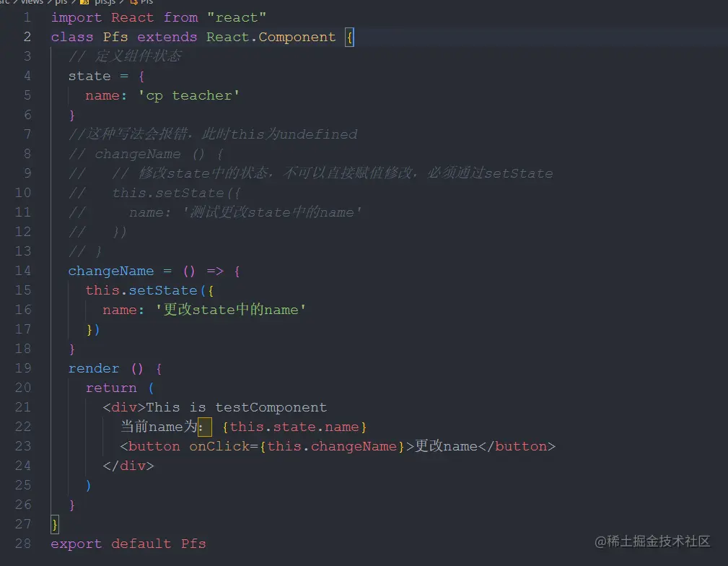Click the comment ending in "必须通过setState"
Screen dimensions: 728x566
pyautogui.click(x=310, y=173)
